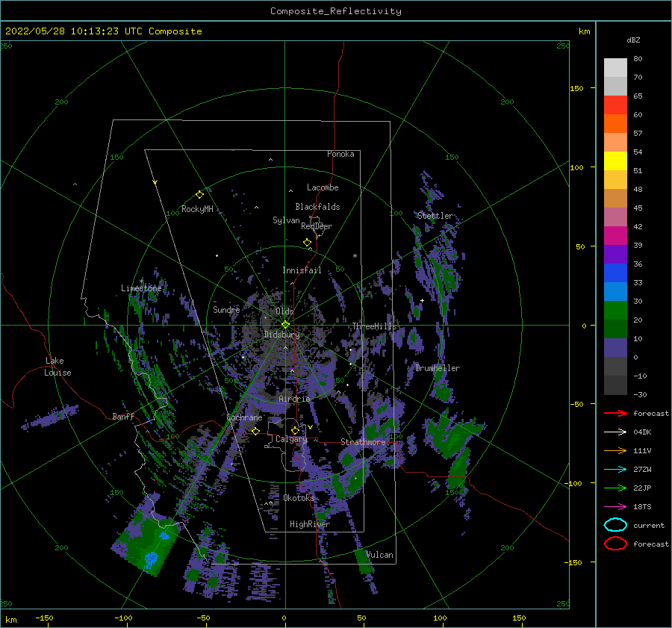Click the Lake Louise label
The height and width of the screenshot is (628, 672).
pos(57,367)
